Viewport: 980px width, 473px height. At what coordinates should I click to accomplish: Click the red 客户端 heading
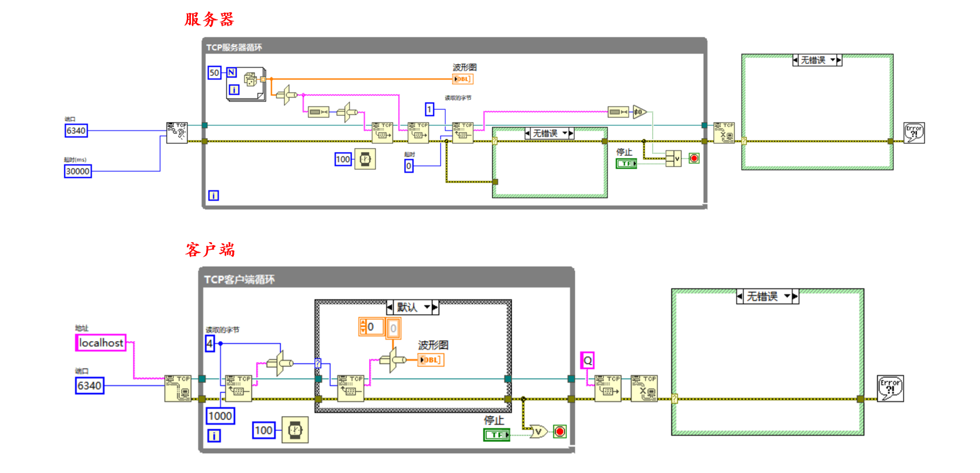(x=210, y=250)
